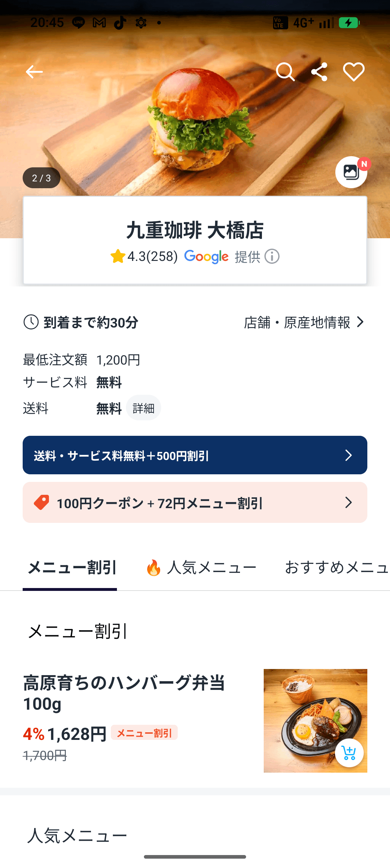Open the photo gallery icon
Screen dimensions: 390x868
(351, 172)
